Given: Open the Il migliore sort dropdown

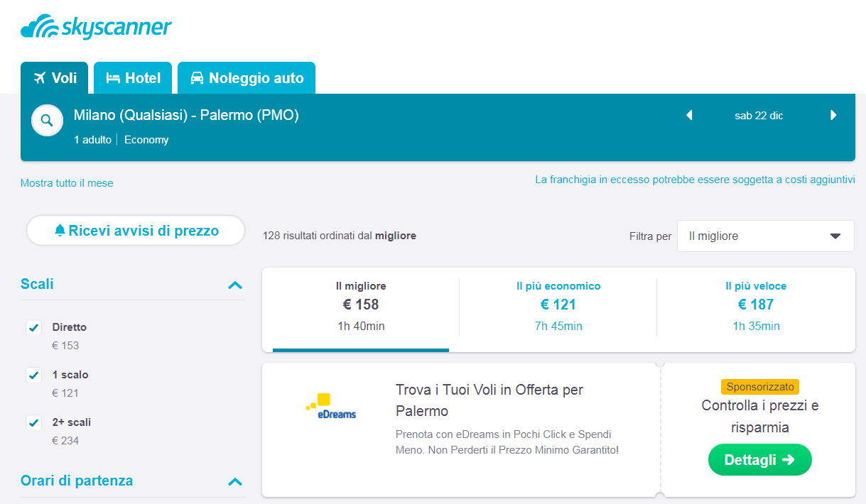Looking at the screenshot, I should [766, 236].
